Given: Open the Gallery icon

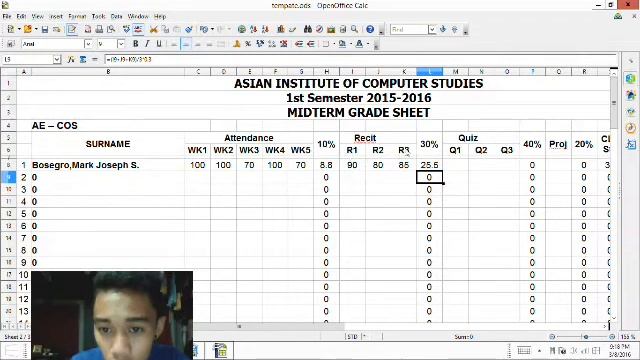Looking at the screenshot, I should 331,29.
